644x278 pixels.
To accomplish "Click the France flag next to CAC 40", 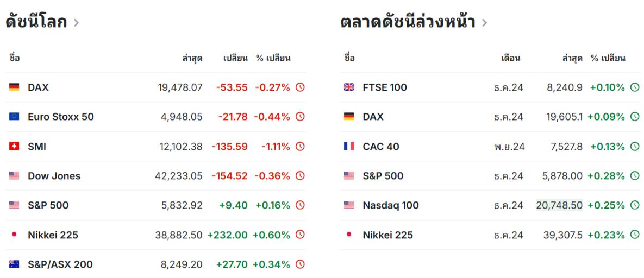I will tap(349, 147).
